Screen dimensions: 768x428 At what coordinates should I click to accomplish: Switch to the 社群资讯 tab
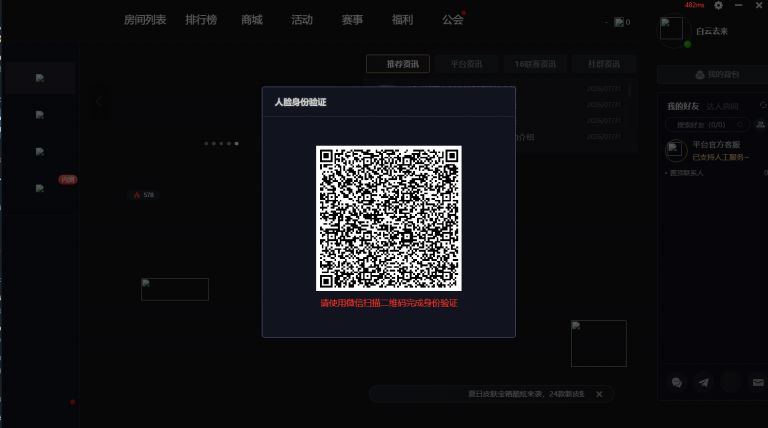pyautogui.click(x=603, y=64)
